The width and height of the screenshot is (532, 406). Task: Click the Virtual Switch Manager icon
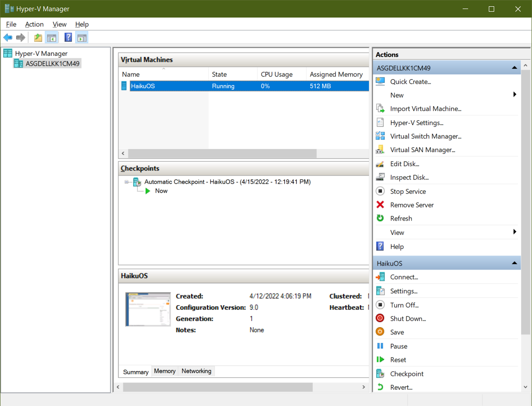[x=380, y=136]
